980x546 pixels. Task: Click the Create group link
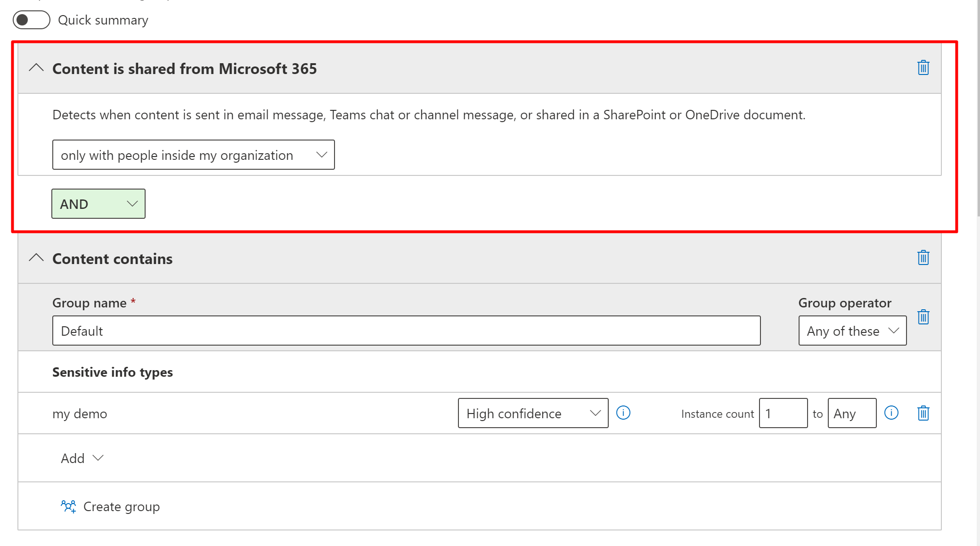click(121, 506)
